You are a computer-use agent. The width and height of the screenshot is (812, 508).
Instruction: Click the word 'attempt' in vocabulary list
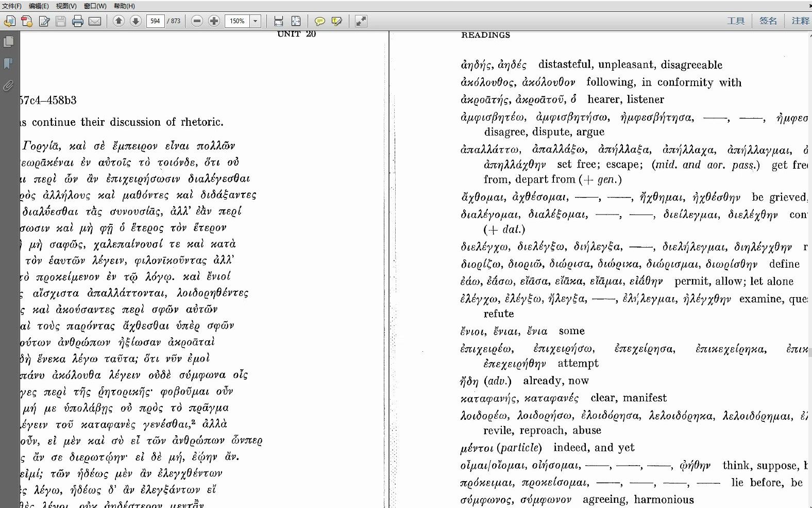[578, 363]
